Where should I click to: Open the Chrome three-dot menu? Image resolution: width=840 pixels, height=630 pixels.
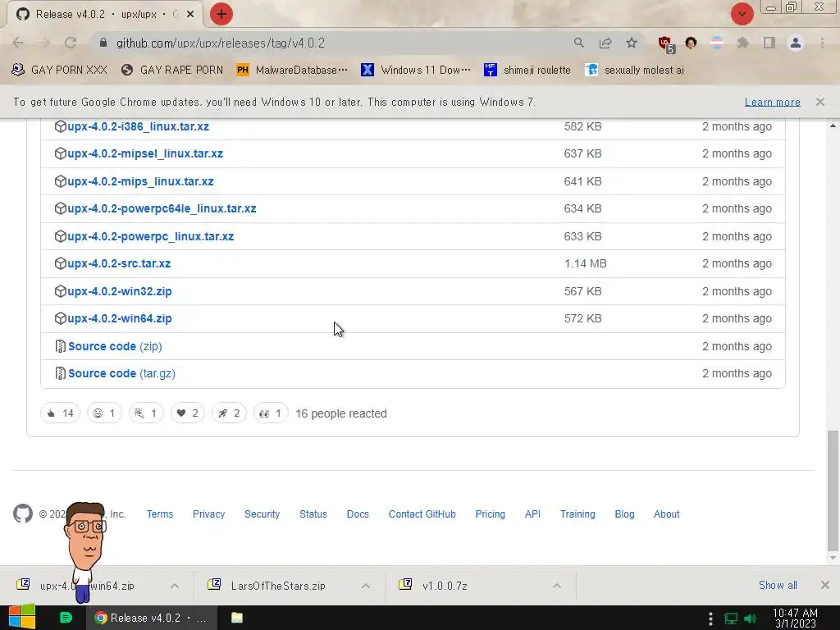point(822,43)
